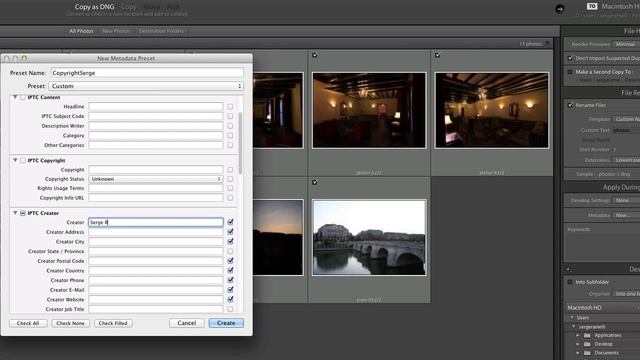Screen dimensions: 640x360
Task: Click the Check None button
Action: pyautogui.click(x=70, y=323)
